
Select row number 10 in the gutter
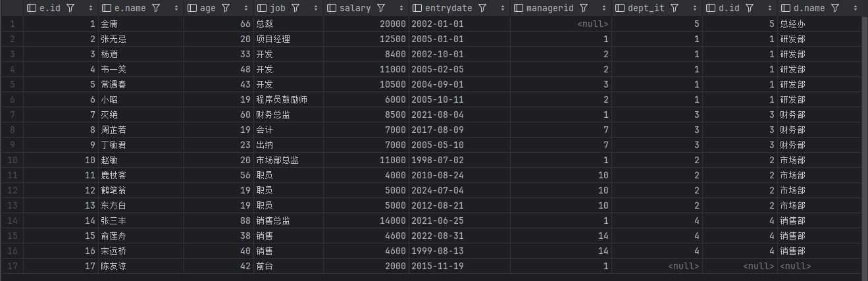(11, 160)
